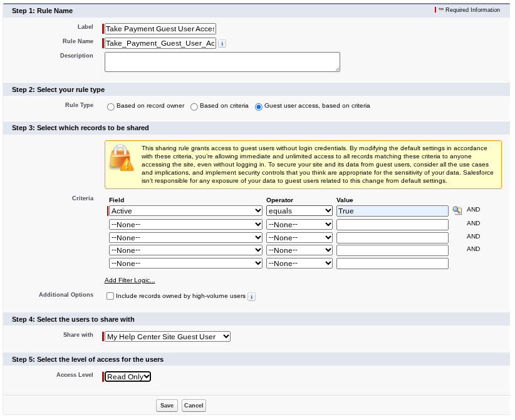This screenshot has width=515, height=420.
Task: Focus the Description text area
Action: pos(222,62)
